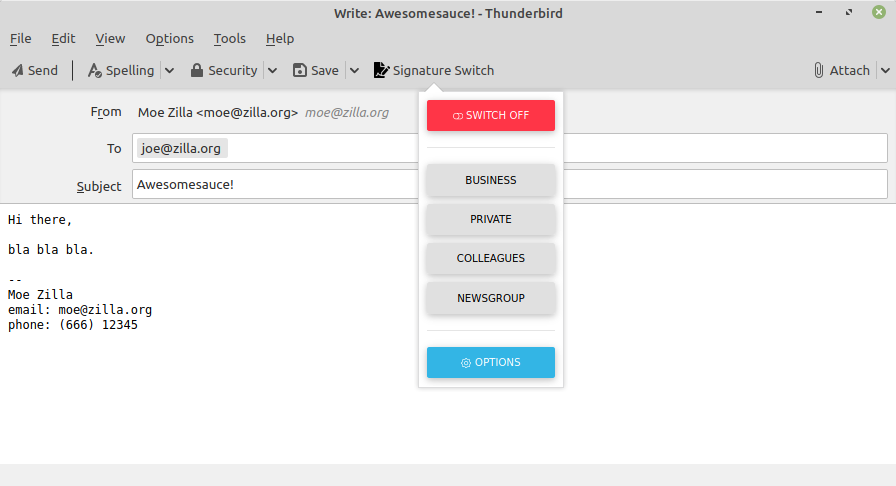Open the Tools menu
This screenshot has width=896, height=486.
229,39
